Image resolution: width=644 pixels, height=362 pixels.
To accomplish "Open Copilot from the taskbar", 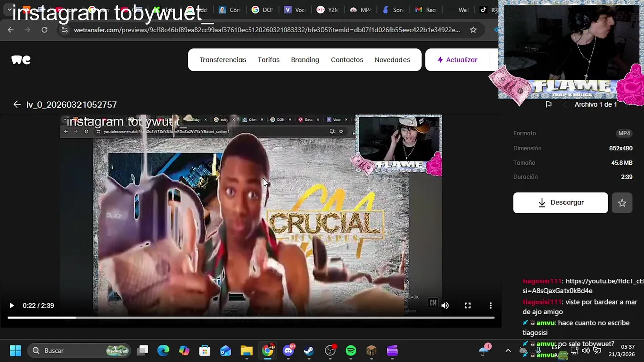I will [184, 351].
